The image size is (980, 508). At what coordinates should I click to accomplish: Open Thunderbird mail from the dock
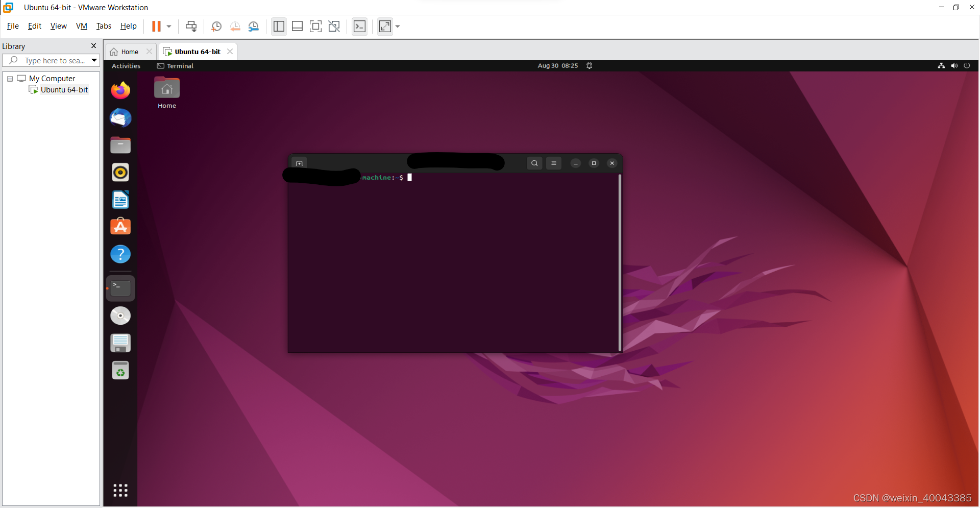pyautogui.click(x=120, y=118)
